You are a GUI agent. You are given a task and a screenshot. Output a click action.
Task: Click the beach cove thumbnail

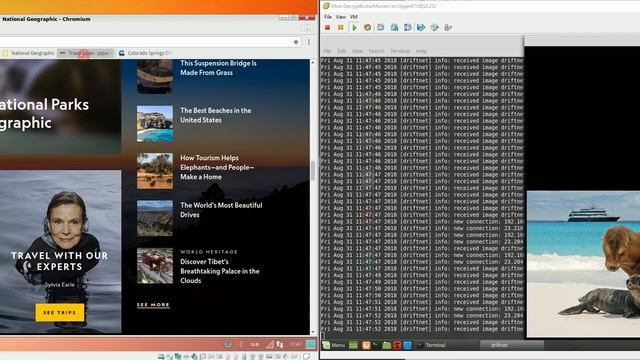click(155, 124)
